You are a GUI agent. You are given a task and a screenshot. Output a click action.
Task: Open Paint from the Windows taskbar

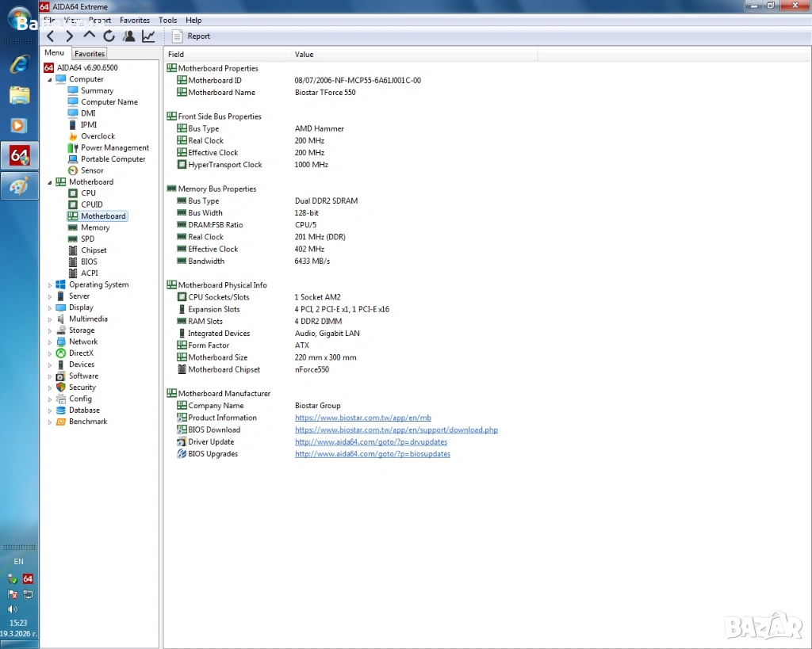pos(19,185)
